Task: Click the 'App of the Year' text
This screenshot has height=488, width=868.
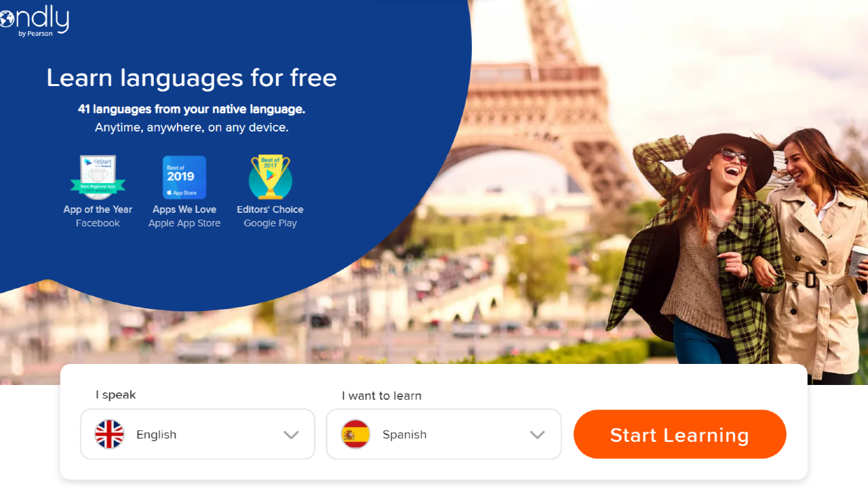Action: [98, 209]
